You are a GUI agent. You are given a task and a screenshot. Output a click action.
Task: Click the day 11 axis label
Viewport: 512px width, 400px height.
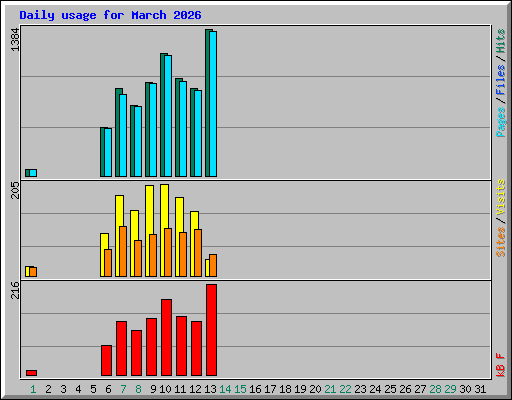click(180, 389)
